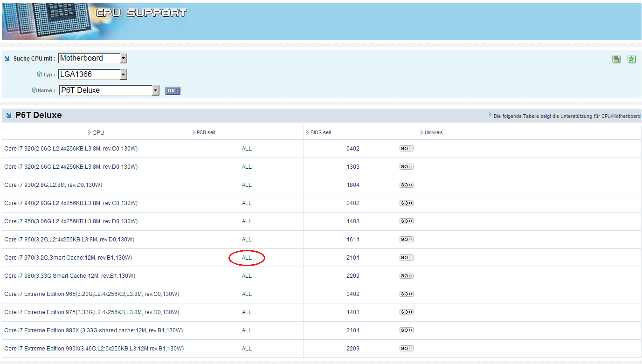Click Core i7 Extreme Edition 965 entry

point(92,294)
